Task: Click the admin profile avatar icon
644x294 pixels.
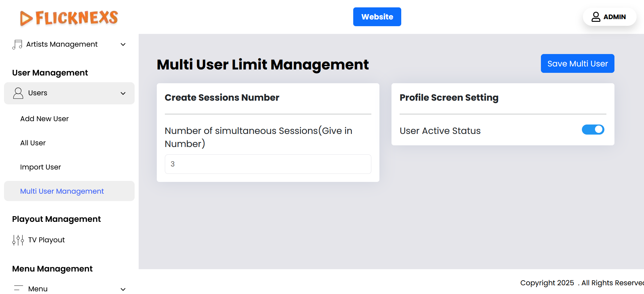Action: 596,17
